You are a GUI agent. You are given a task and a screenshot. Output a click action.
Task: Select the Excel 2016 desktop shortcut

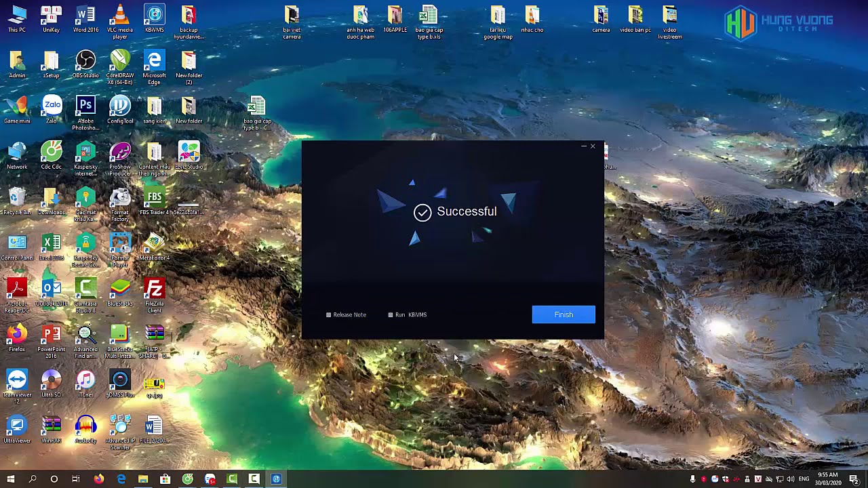tap(51, 247)
